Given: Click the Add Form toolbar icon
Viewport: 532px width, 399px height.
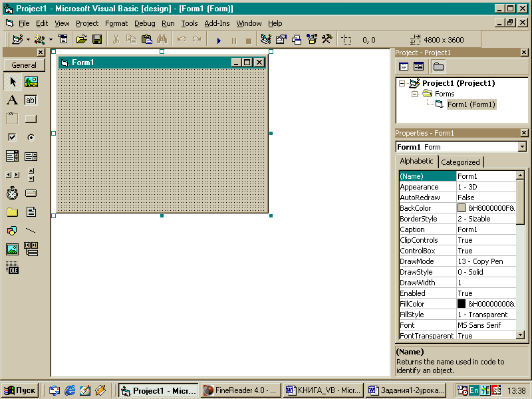Looking at the screenshot, I should click(40, 40).
